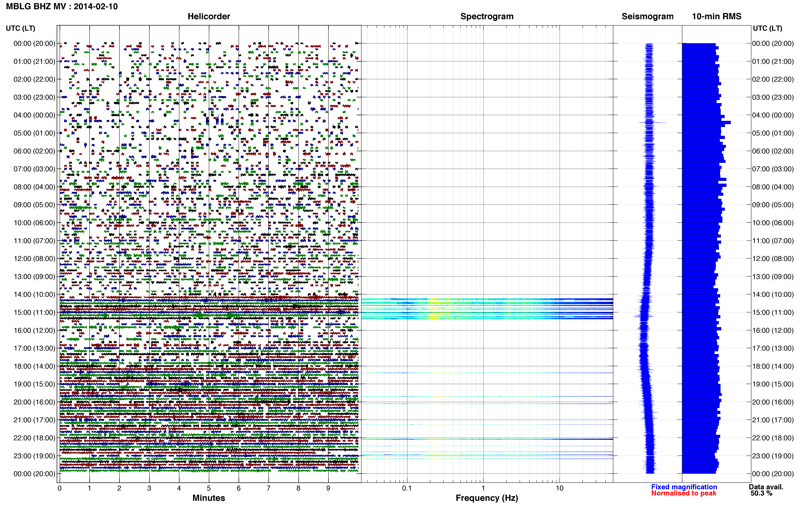Click the 'Data avail.' label
The height and width of the screenshot is (508, 812).
766,487
